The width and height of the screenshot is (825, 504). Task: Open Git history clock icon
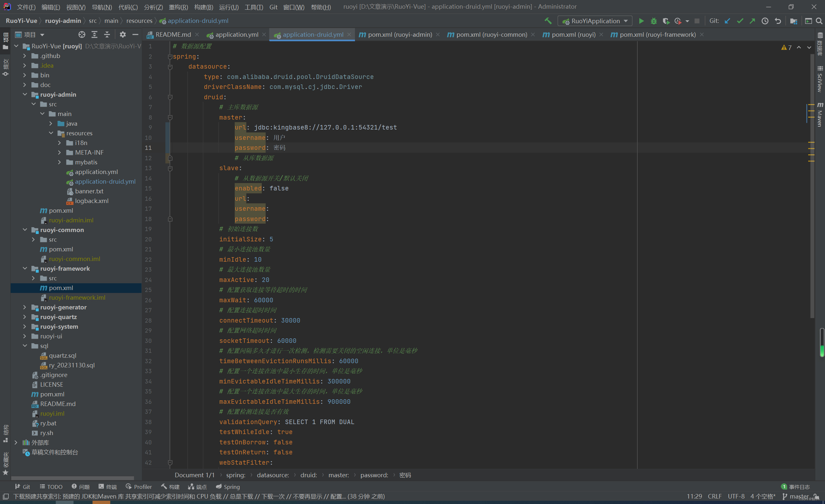(765, 21)
